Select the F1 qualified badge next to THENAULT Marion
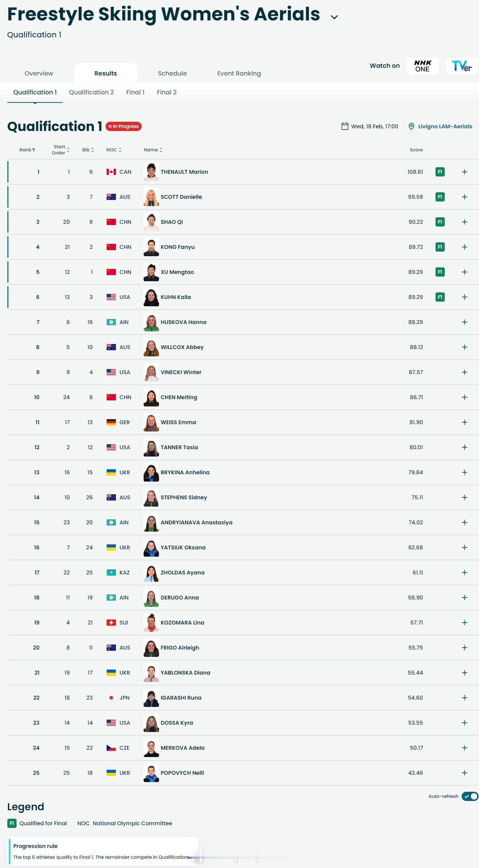 tap(440, 172)
